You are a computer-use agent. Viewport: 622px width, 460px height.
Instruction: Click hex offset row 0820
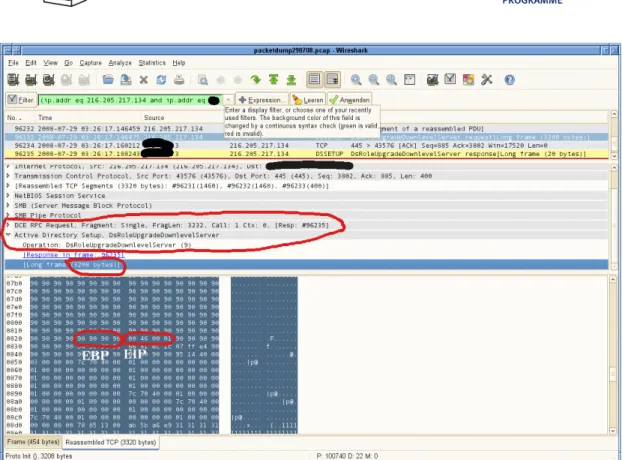(14, 338)
